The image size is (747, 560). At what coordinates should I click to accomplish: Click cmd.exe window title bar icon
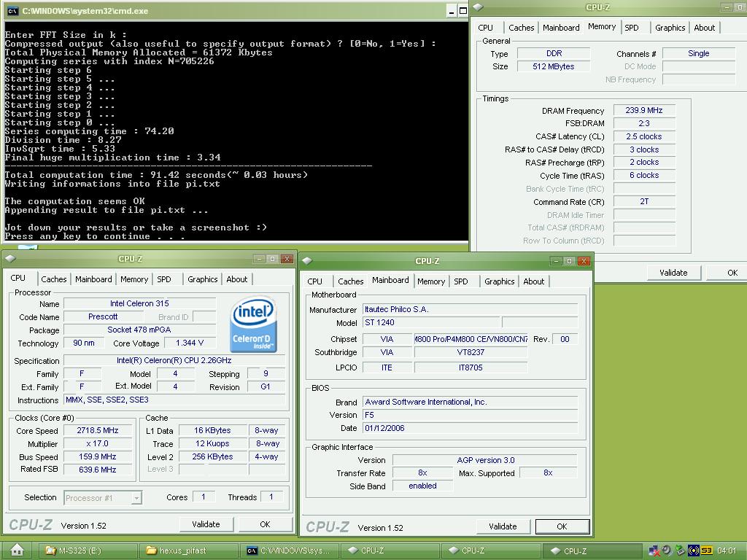[13, 11]
